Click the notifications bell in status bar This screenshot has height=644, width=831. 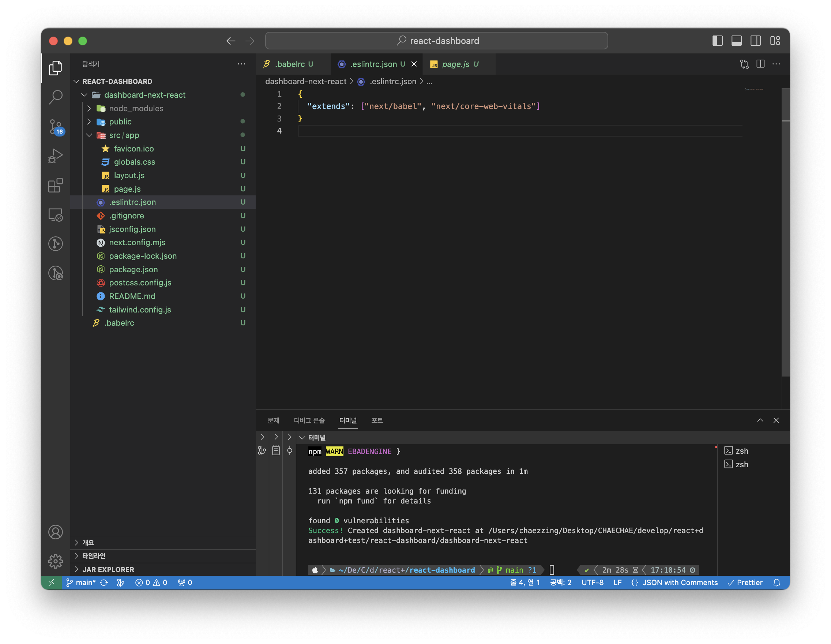[x=777, y=582]
